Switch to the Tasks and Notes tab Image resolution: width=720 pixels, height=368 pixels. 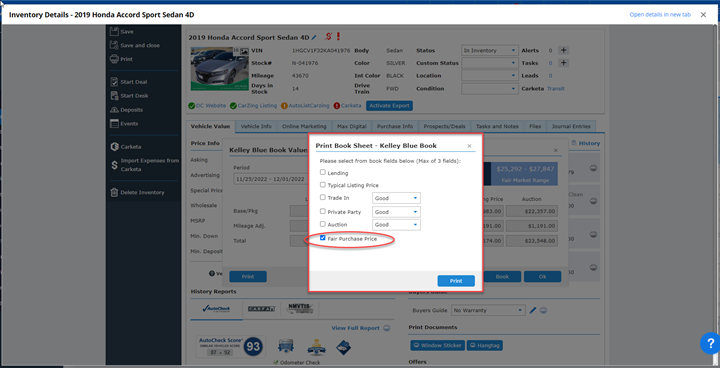tap(497, 126)
